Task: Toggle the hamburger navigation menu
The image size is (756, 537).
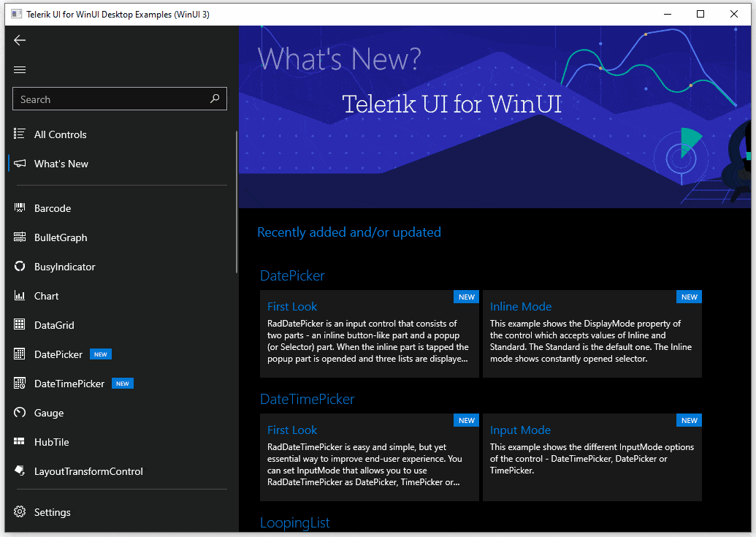Action: (x=20, y=70)
